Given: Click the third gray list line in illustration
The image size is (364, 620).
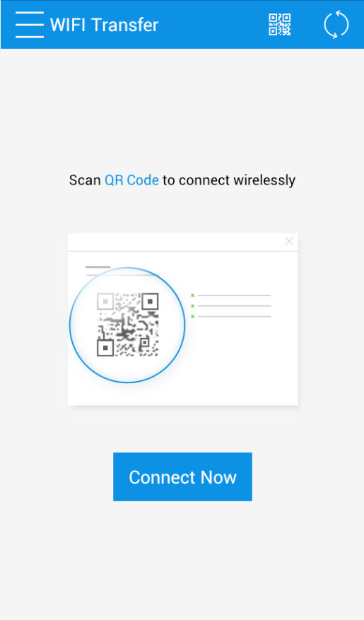Looking at the screenshot, I should (x=235, y=316).
